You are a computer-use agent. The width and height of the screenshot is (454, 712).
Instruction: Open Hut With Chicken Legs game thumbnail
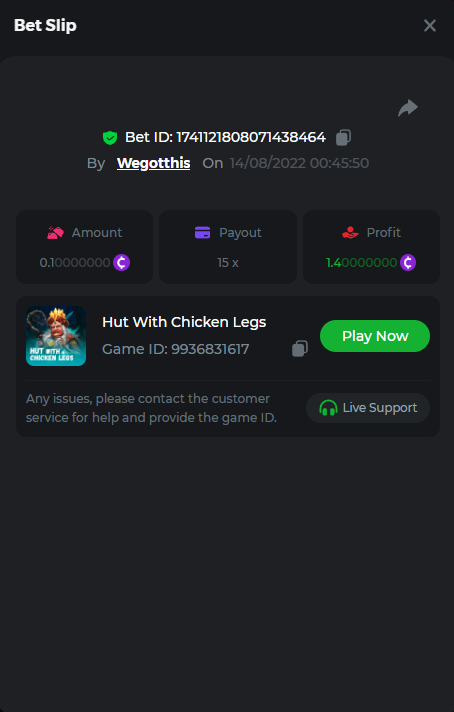(56, 336)
